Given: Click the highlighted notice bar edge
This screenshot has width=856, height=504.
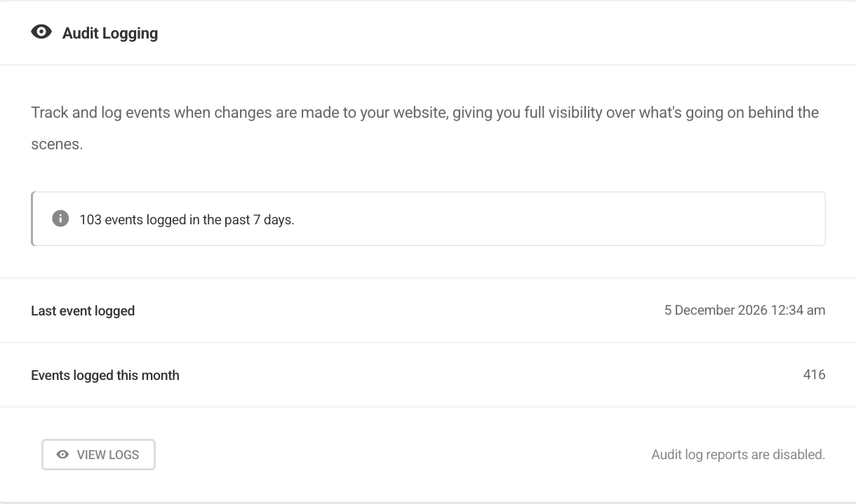Looking at the screenshot, I should coord(32,218).
